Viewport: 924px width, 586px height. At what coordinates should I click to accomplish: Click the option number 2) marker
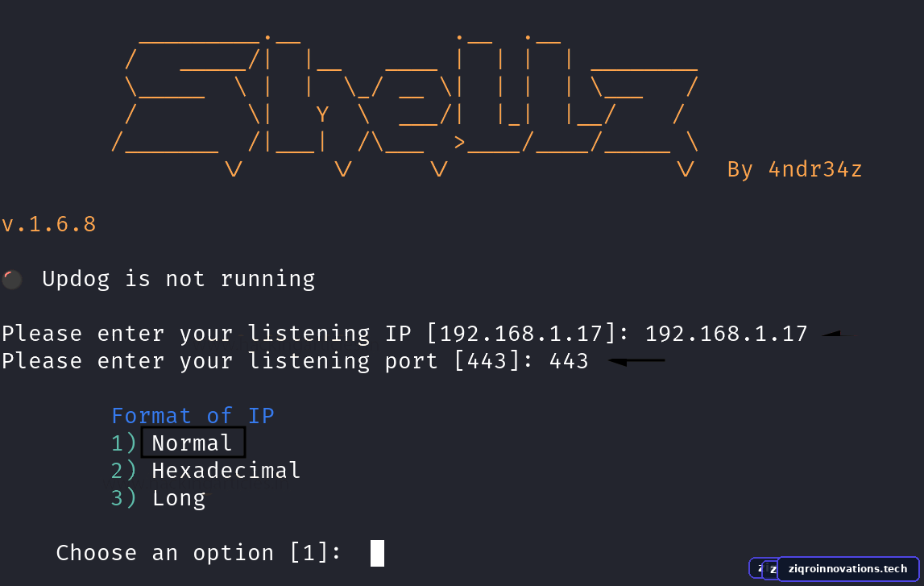coord(124,471)
